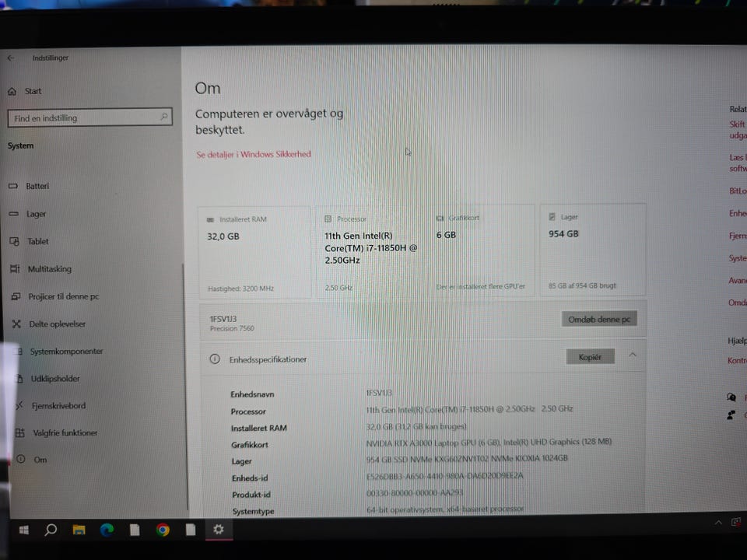The image size is (747, 560).
Task: Click Omdøb denne pc button
Action: tap(599, 319)
